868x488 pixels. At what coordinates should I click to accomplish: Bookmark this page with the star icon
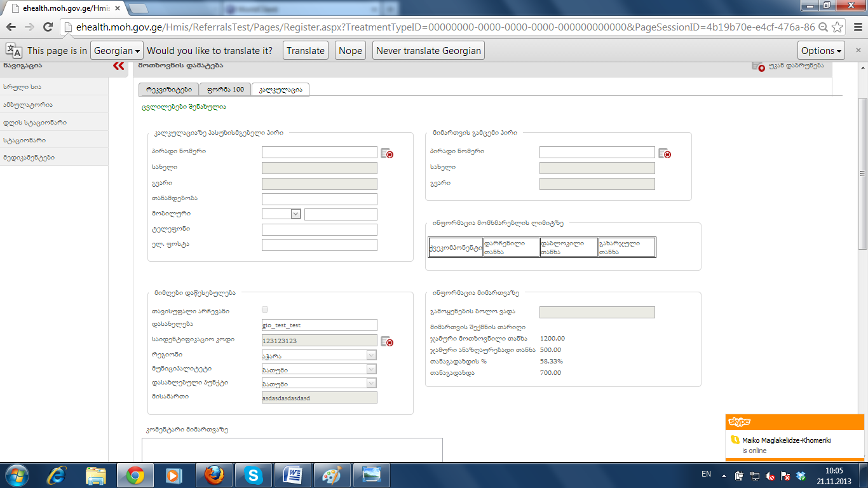pyautogui.click(x=837, y=27)
